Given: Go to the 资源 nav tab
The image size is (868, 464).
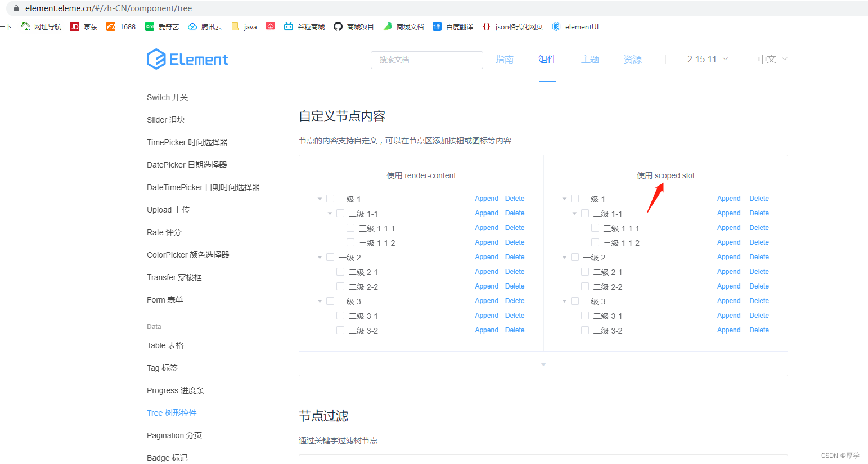Looking at the screenshot, I should (633, 59).
